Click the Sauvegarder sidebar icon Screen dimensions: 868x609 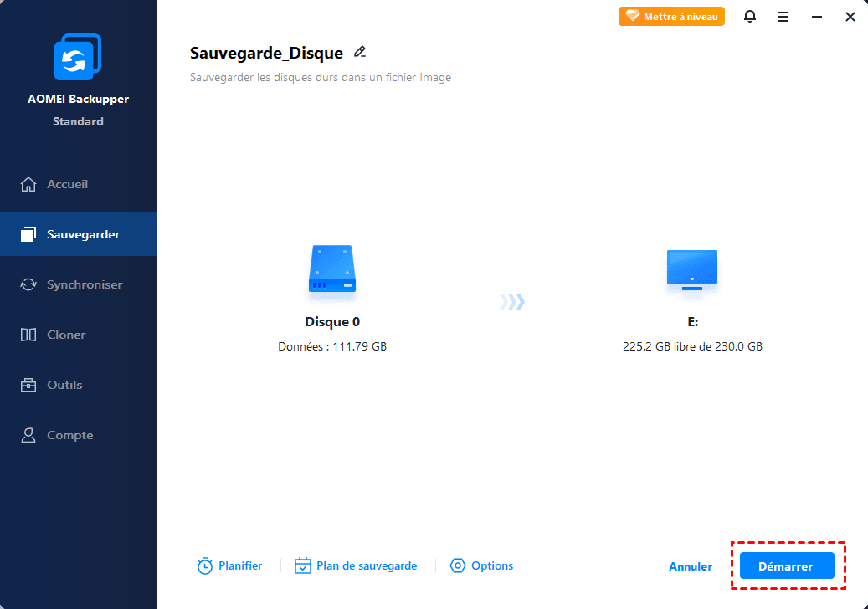pyautogui.click(x=28, y=234)
